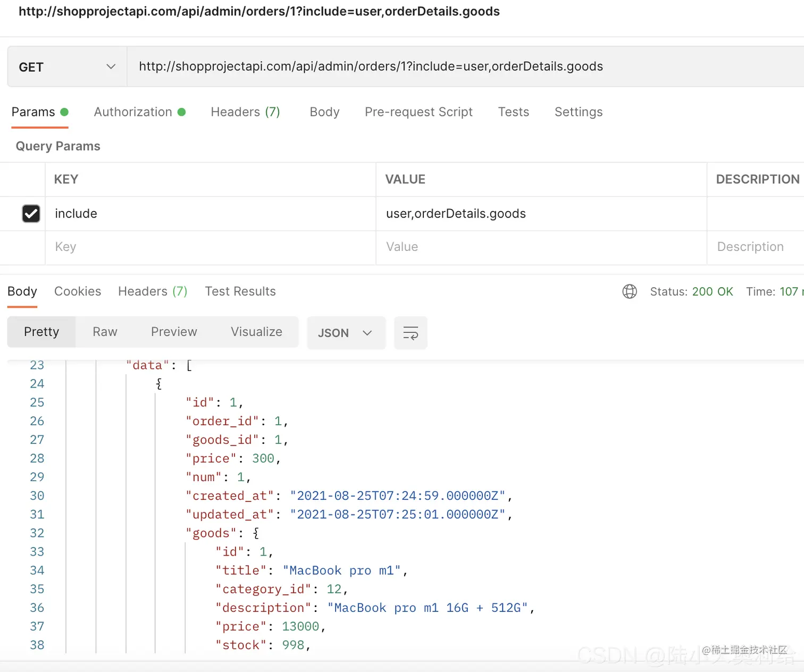Click the "goods_id": 1 line

click(237, 440)
